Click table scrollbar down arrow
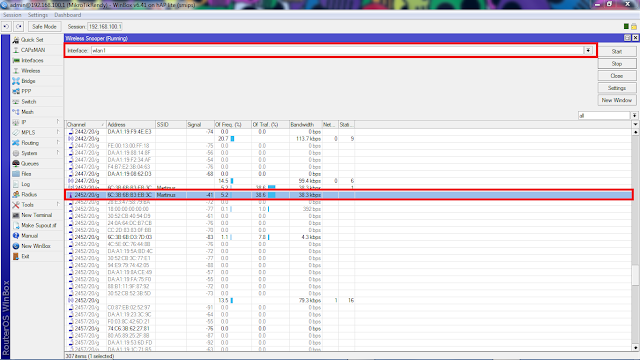This screenshot has width=640, height=360. point(636,347)
